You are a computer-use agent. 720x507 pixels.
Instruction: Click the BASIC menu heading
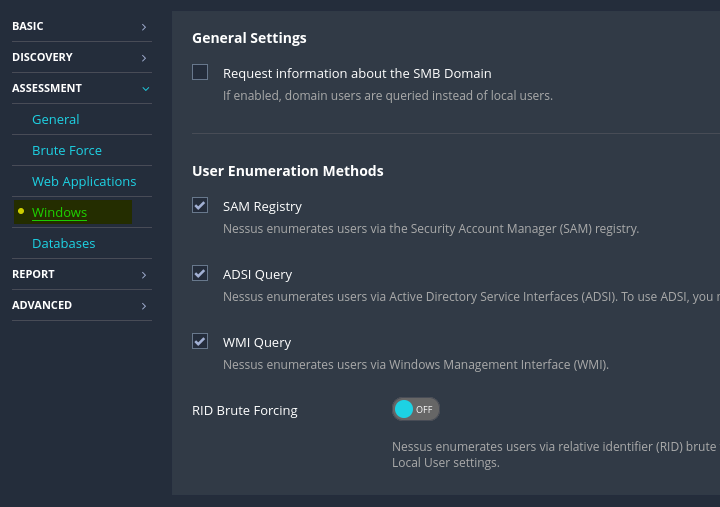(x=28, y=26)
